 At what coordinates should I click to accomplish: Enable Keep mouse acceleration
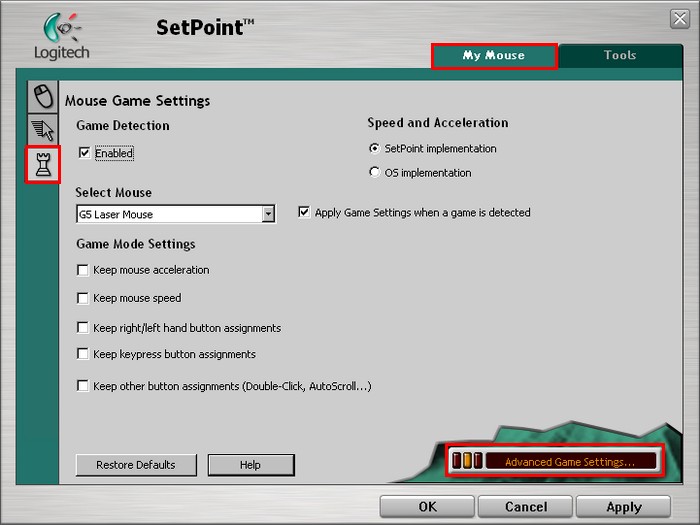(83, 270)
